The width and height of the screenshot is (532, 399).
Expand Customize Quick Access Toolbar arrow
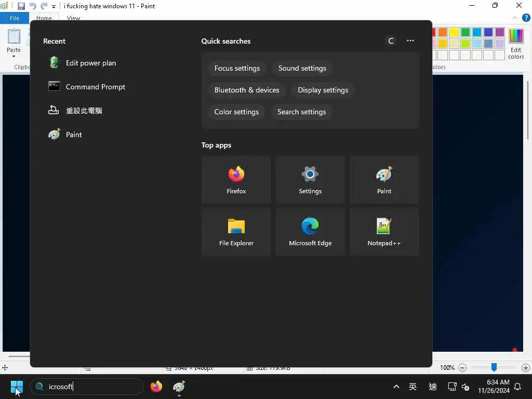(54, 6)
